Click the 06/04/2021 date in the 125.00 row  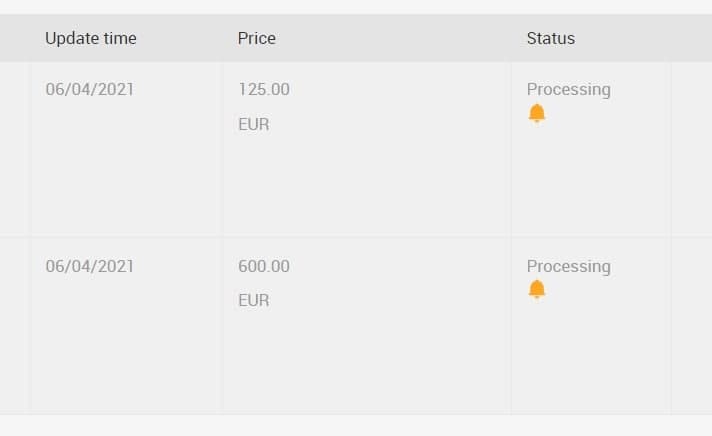[90, 89]
